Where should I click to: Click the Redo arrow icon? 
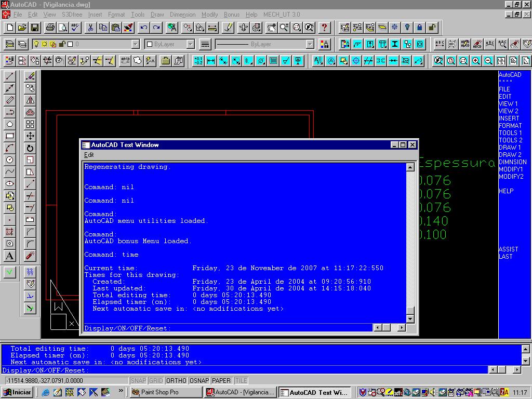[156, 28]
